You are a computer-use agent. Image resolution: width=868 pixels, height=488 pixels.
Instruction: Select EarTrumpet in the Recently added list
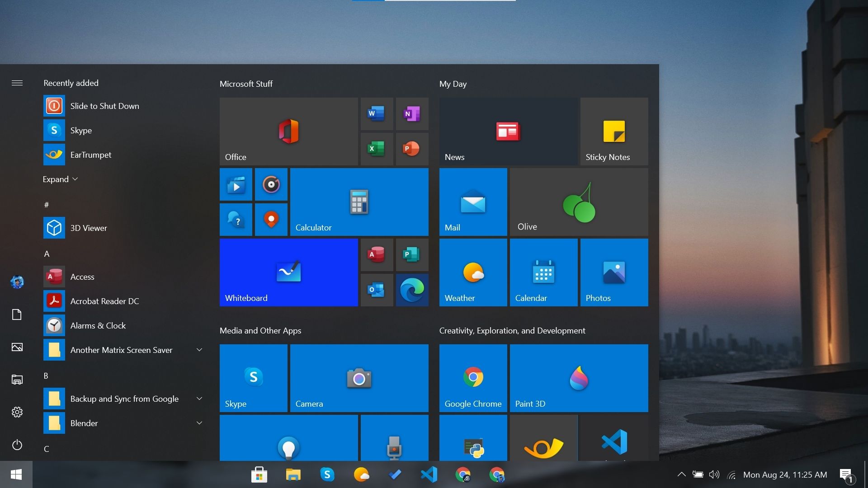click(123, 155)
